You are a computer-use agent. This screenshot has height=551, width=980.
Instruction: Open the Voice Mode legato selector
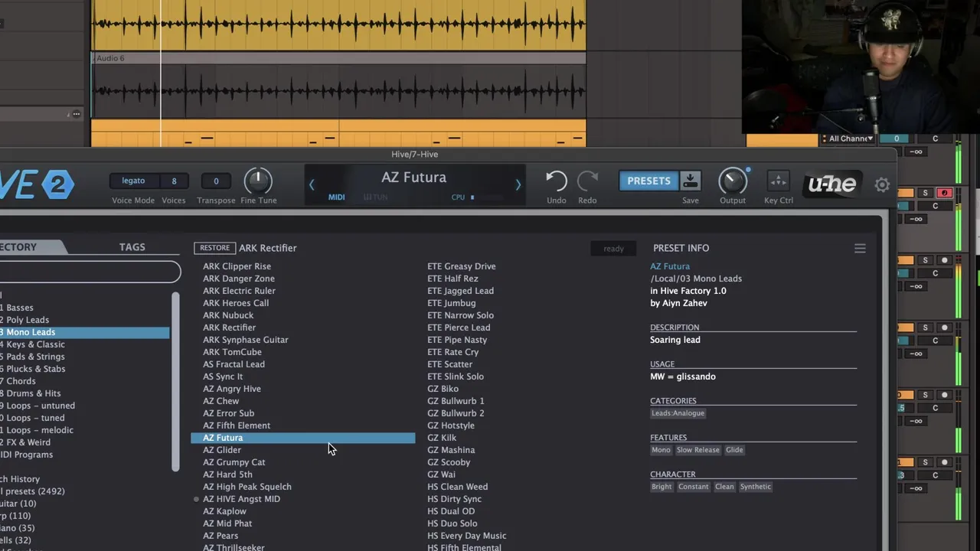click(x=133, y=181)
